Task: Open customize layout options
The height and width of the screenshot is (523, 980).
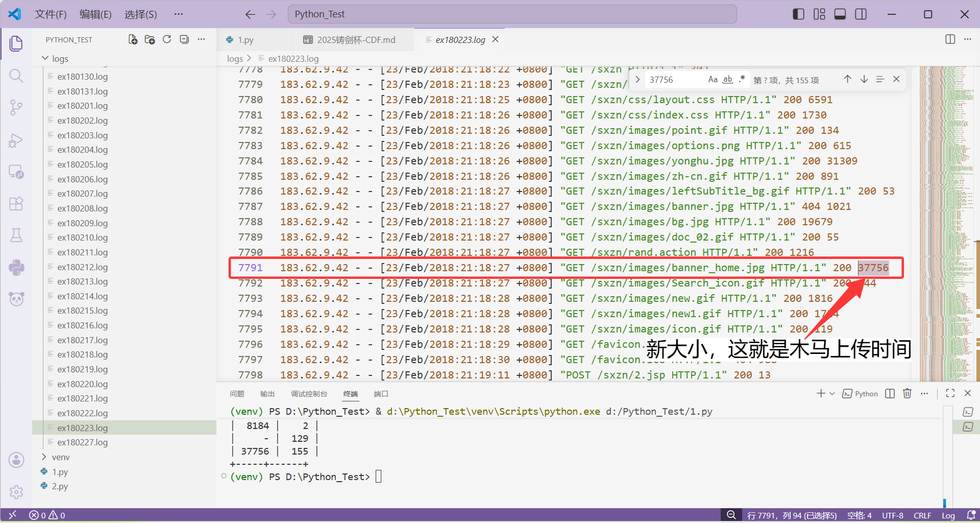Action: coord(819,14)
